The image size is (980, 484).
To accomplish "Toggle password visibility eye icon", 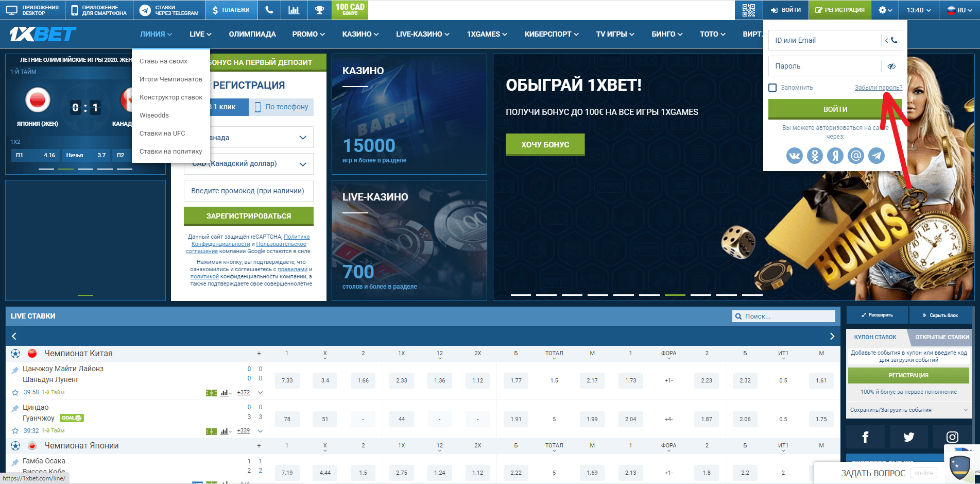I will tap(891, 66).
